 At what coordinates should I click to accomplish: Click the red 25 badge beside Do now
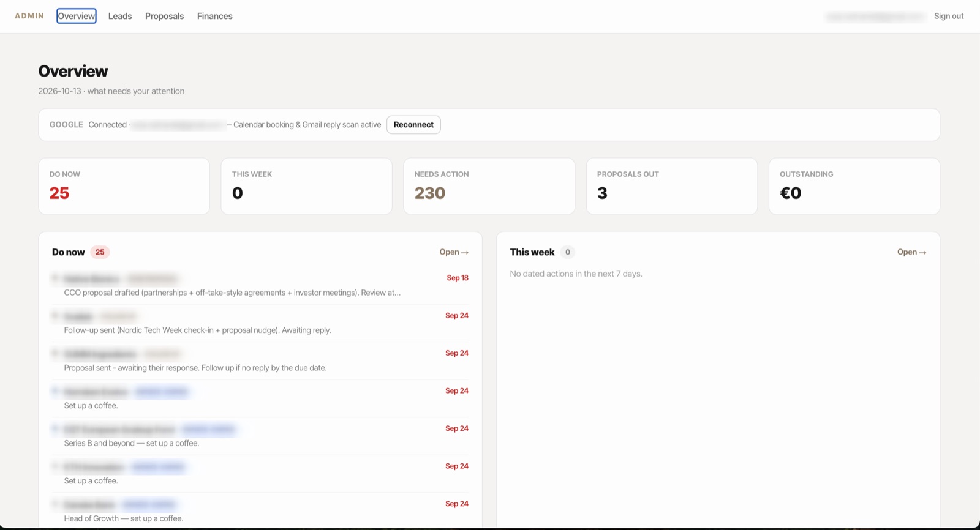(x=100, y=252)
